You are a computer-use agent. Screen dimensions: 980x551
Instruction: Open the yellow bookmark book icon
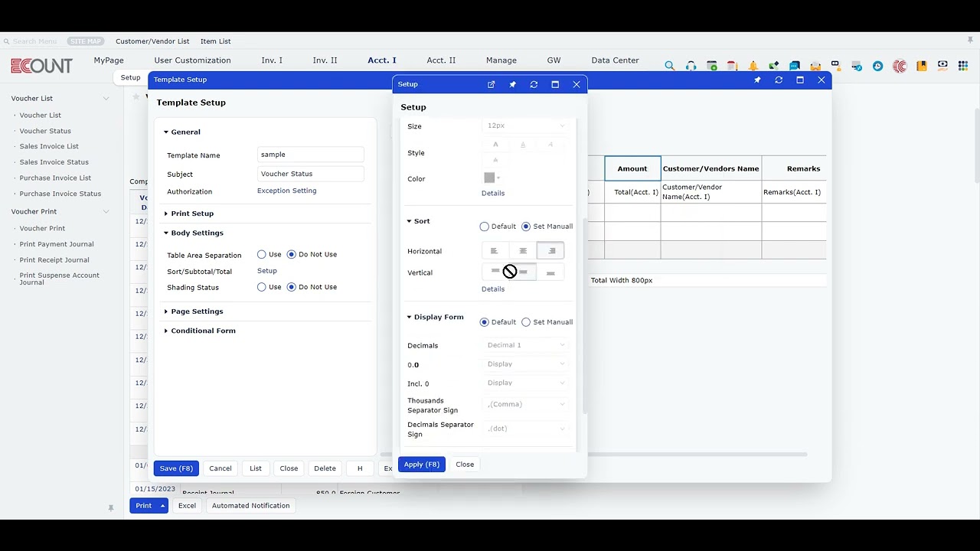tap(922, 66)
